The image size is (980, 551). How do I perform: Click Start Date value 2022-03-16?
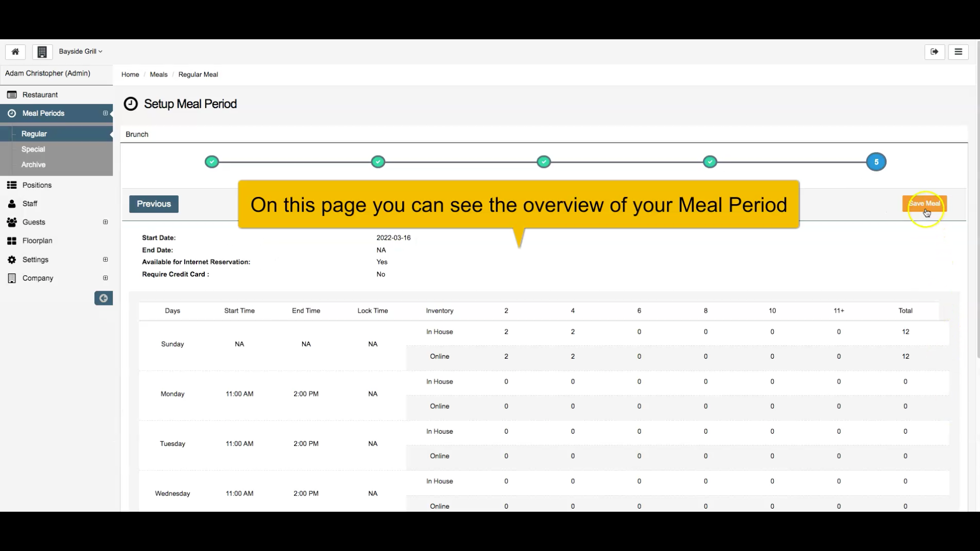(394, 238)
